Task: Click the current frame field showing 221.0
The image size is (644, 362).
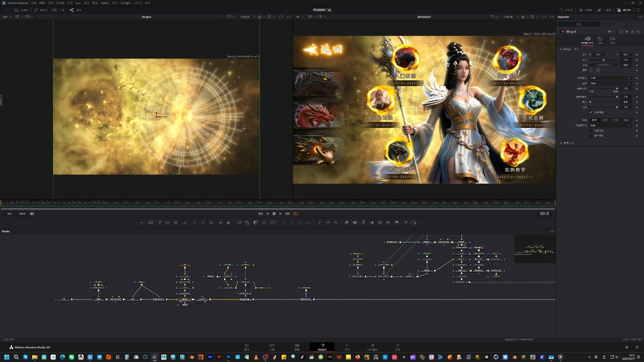Action: click(544, 214)
